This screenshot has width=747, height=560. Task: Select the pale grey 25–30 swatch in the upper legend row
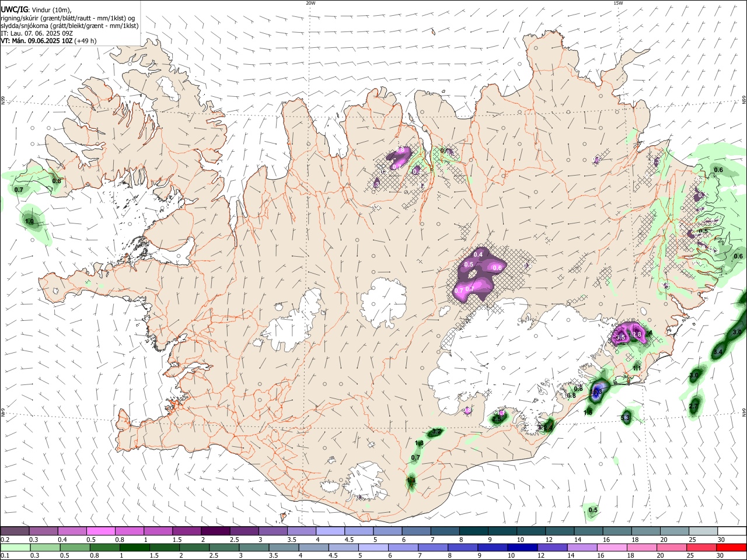tap(703, 531)
